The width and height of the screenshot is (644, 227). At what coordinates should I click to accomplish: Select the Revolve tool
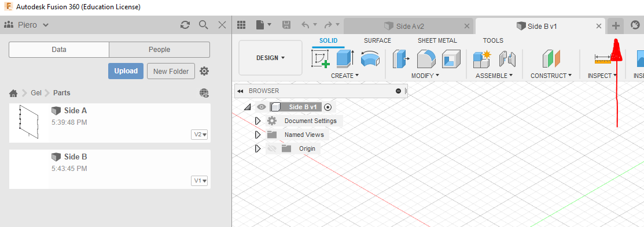pyautogui.click(x=370, y=58)
